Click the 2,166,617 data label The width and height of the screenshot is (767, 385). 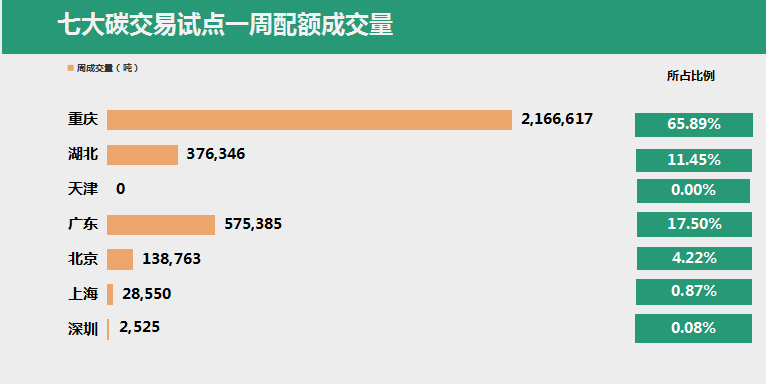pos(557,119)
